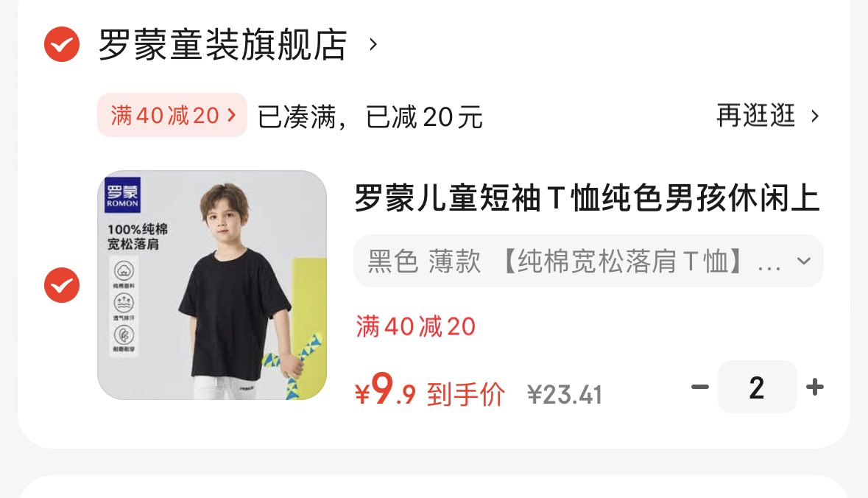The height and width of the screenshot is (498, 868).
Task: Open the 满40减20 coupon badge
Action: (x=172, y=115)
